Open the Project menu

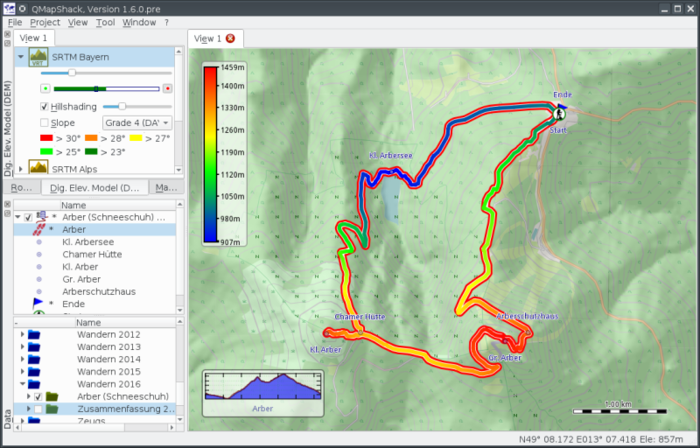pos(45,22)
